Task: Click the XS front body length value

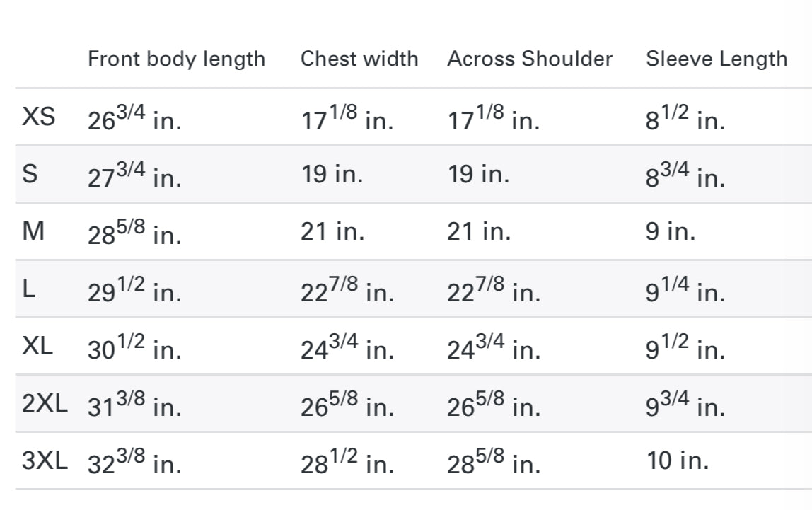Action: 134,119
